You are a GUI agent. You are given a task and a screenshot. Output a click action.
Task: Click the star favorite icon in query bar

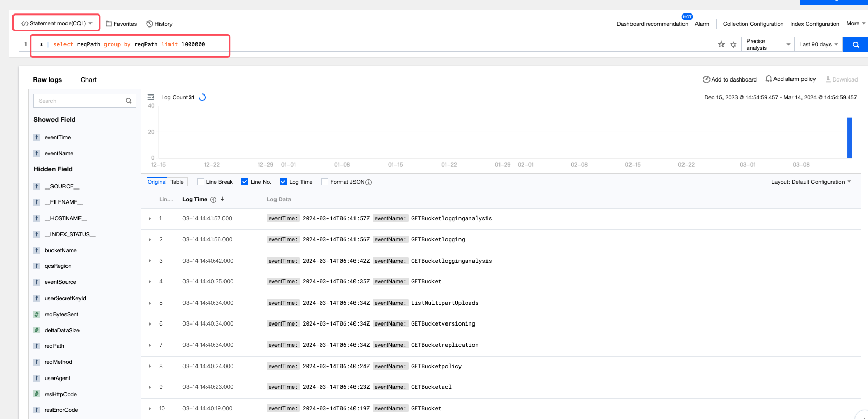(x=721, y=45)
